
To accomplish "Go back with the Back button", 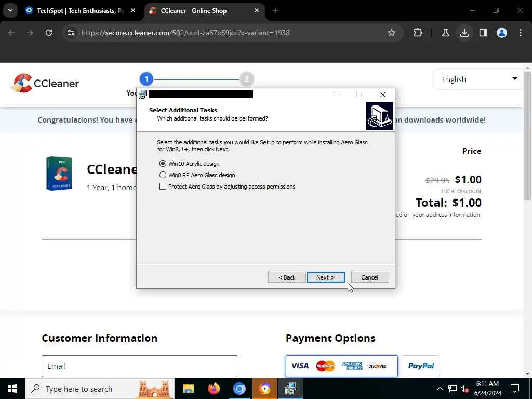I will [287, 277].
